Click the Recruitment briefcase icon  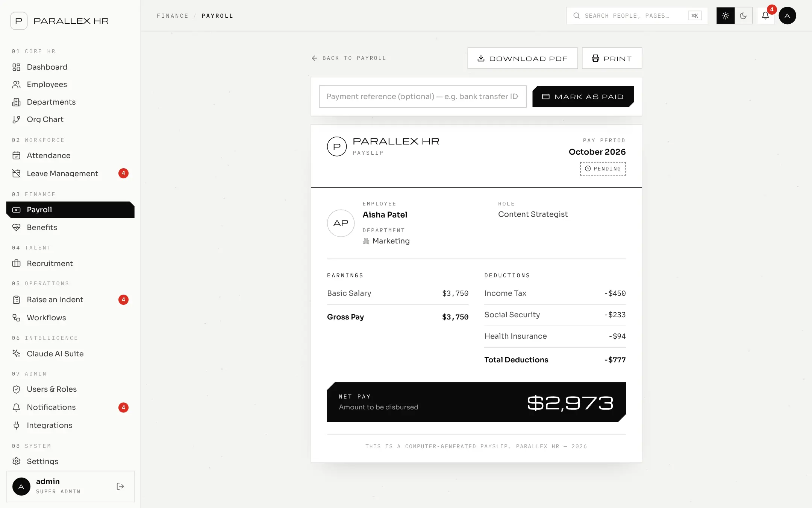point(16,263)
